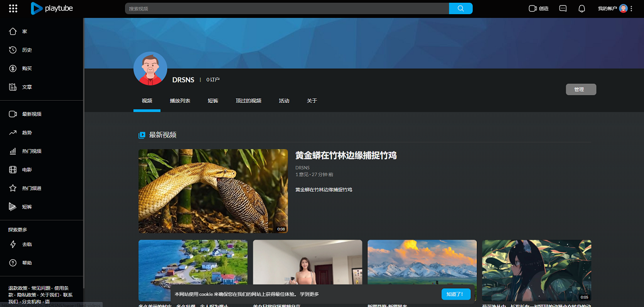
Task: Select the Activity tab
Action: click(284, 101)
